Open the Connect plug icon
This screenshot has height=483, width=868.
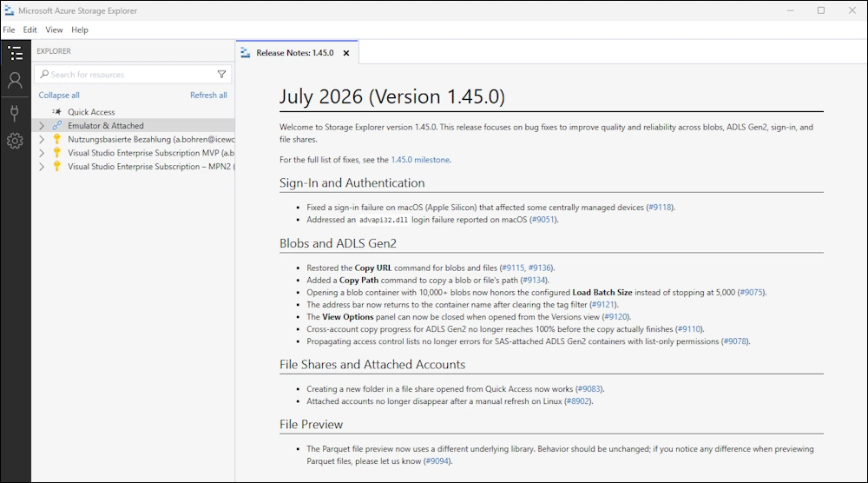click(15, 113)
